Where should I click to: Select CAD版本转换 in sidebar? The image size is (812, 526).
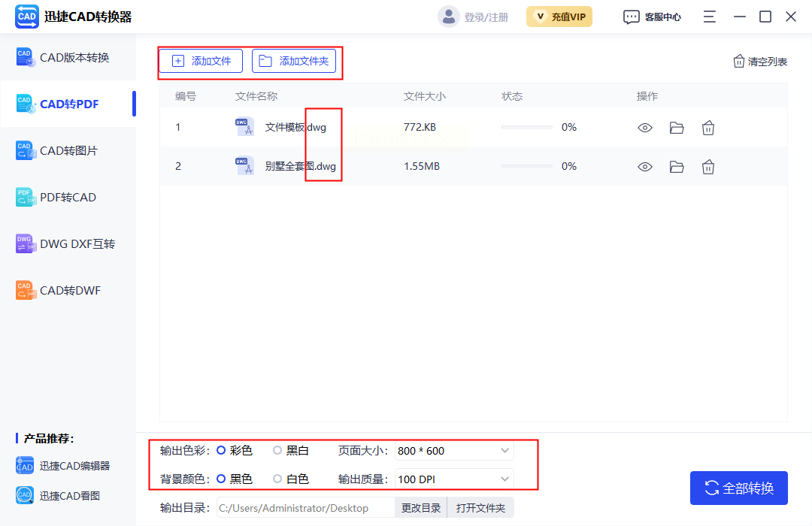(68, 57)
